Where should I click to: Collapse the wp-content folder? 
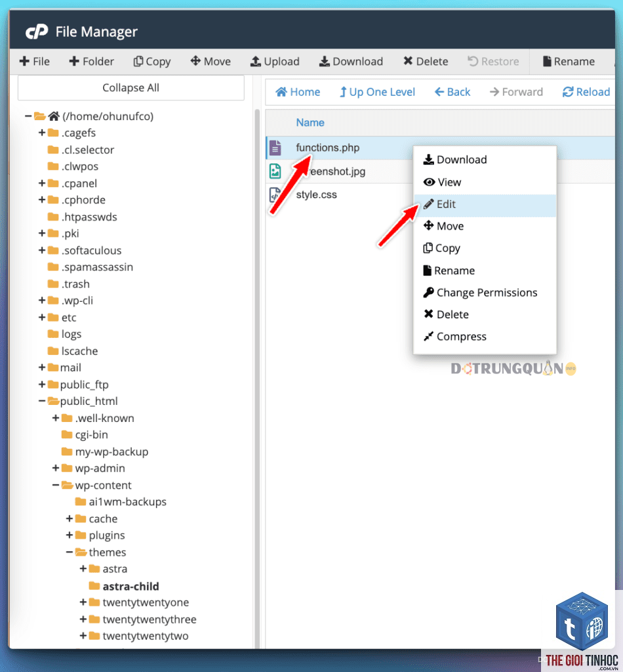click(56, 485)
